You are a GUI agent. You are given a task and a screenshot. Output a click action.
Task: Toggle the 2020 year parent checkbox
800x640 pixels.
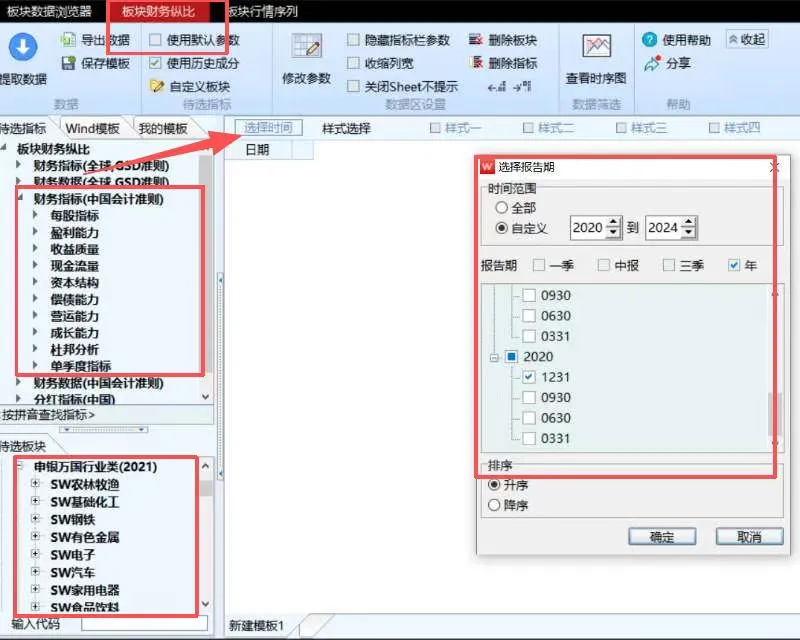[x=512, y=356]
